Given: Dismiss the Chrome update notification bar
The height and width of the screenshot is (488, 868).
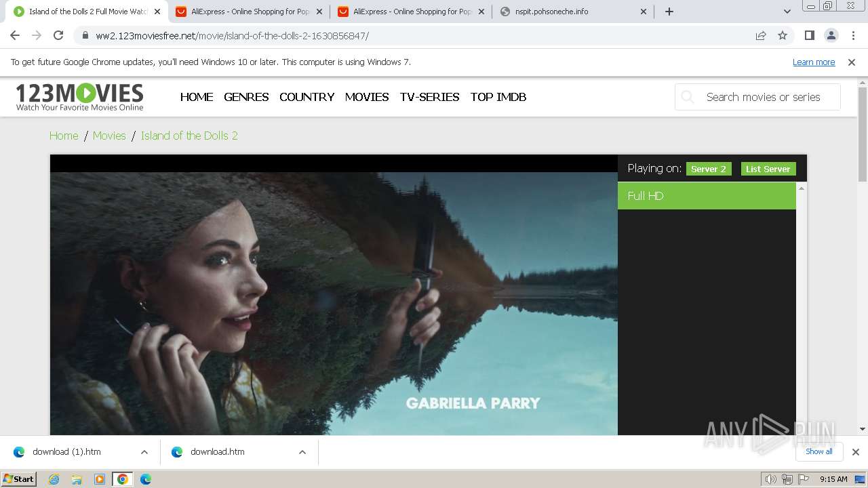Looking at the screenshot, I should [852, 62].
